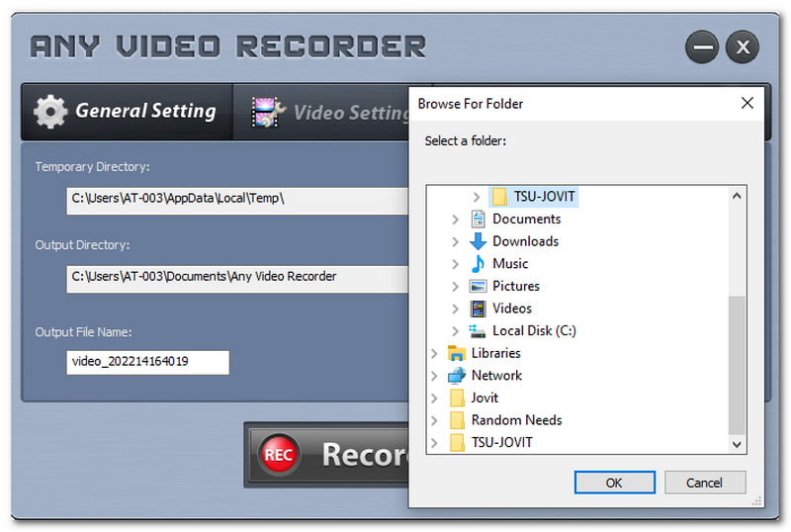
Task: Click the bottom TSU-JOVIT folder icon
Action: (x=457, y=442)
